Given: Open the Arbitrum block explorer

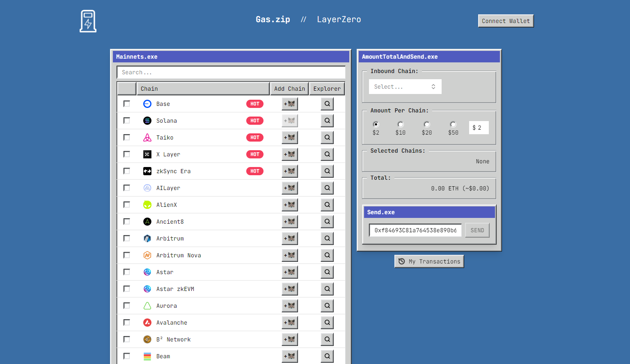Looking at the screenshot, I should [x=327, y=238].
